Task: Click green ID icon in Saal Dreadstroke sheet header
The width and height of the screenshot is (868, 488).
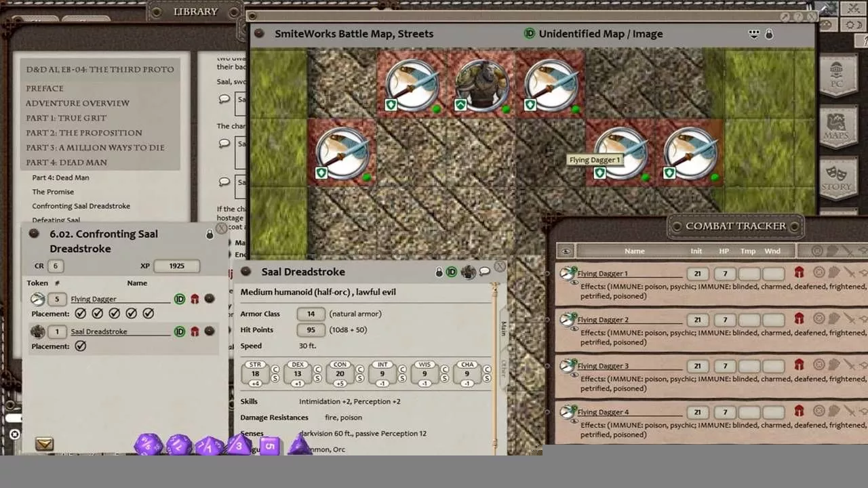Action: [452, 272]
